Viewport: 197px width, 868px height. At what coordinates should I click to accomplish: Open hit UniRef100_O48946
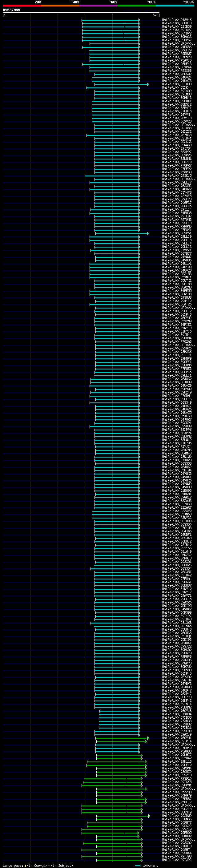click(x=177, y=20)
